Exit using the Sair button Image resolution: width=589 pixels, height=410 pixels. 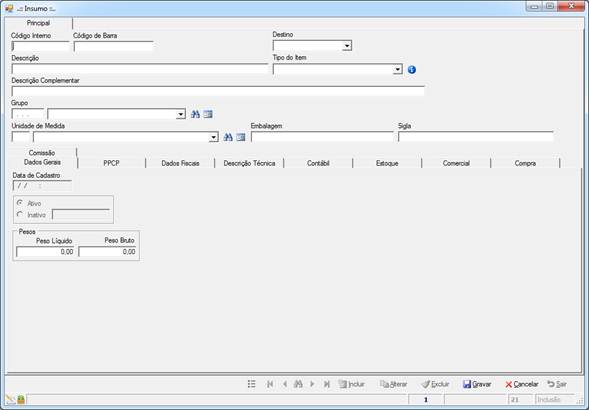tap(557, 384)
